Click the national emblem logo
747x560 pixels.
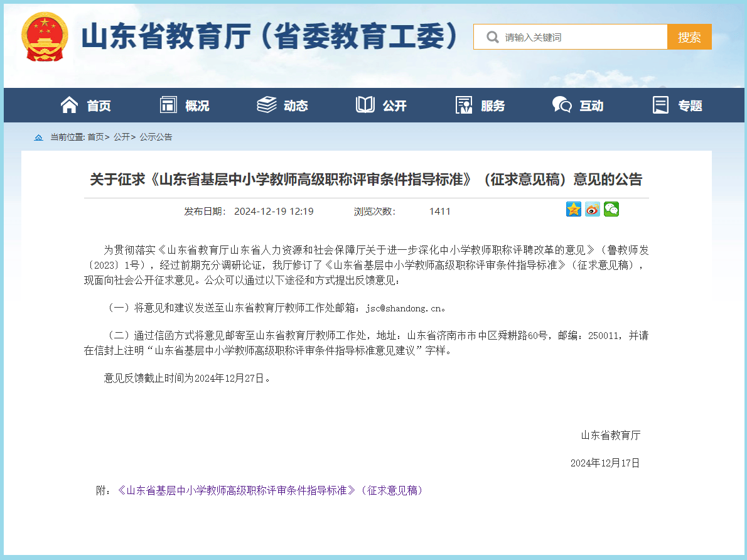click(45, 36)
